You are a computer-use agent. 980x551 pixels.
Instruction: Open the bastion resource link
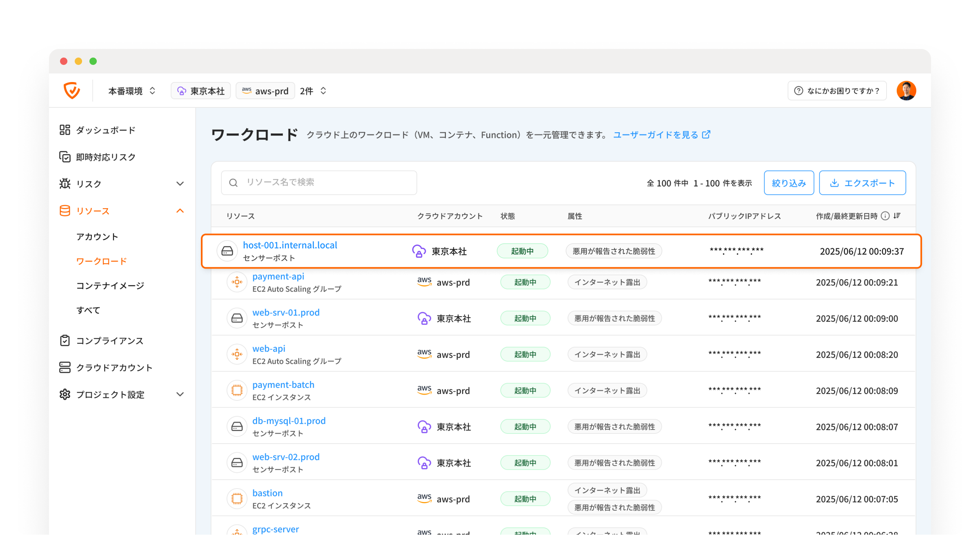[x=267, y=493]
